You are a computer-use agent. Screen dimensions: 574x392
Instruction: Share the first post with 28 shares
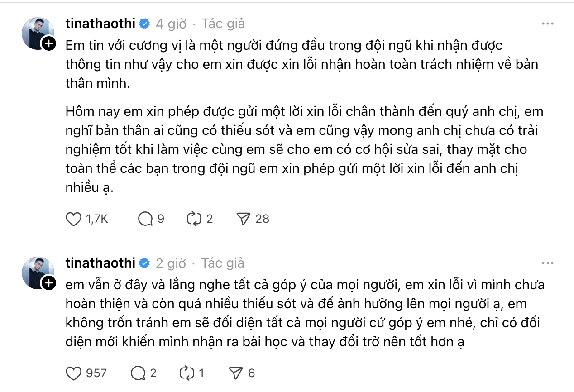click(244, 219)
